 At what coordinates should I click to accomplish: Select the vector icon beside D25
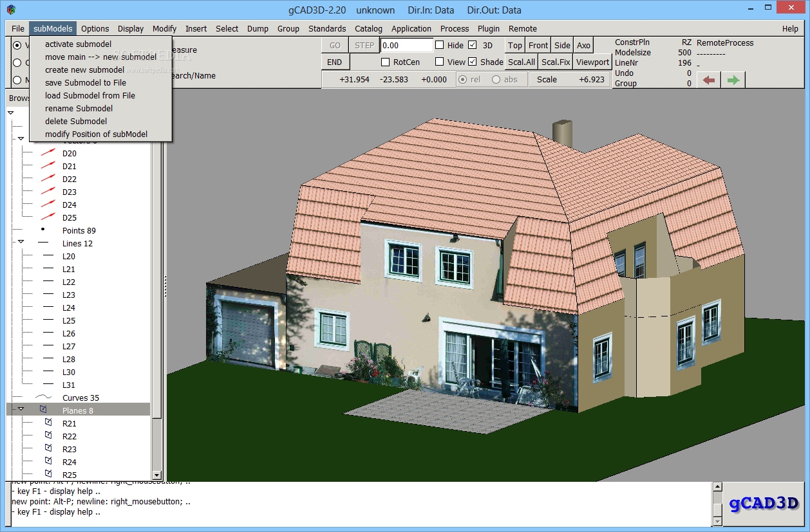48,217
